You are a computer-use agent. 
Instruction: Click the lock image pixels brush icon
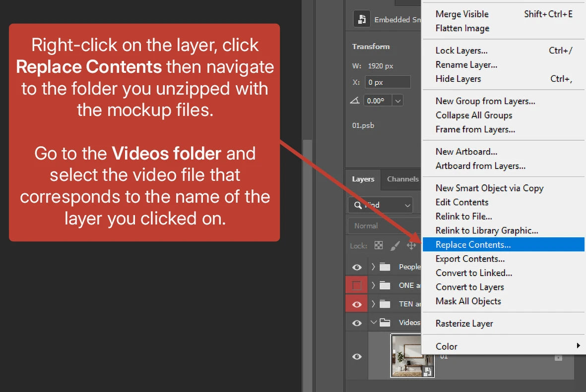click(395, 245)
